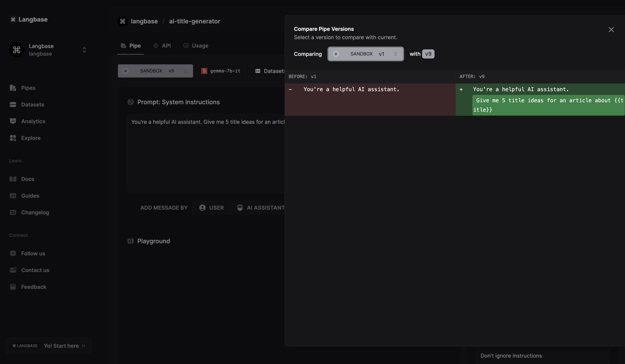Open the ai-title-generator breadcrumb link
625x364 pixels.
(x=194, y=21)
